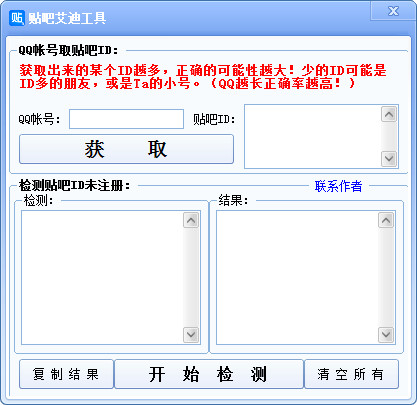The width and height of the screenshot is (417, 405).
Task: Click the red warning text about ID accuracy
Action: [x=203, y=77]
